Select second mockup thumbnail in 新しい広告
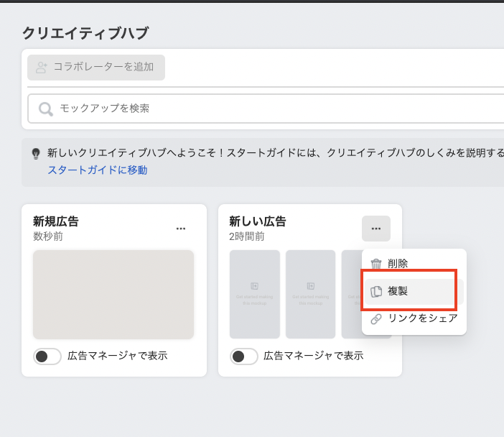This screenshot has width=504, height=437. point(310,295)
